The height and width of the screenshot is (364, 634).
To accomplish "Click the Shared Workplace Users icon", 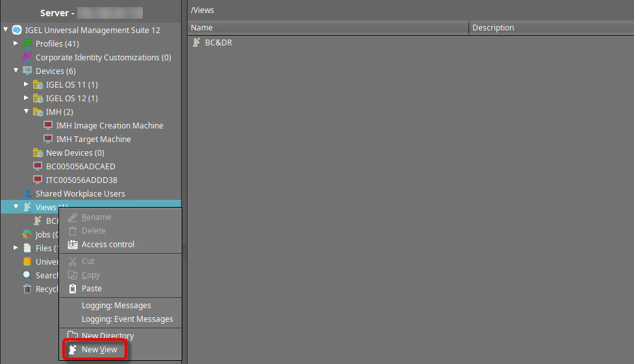I will click(x=27, y=193).
